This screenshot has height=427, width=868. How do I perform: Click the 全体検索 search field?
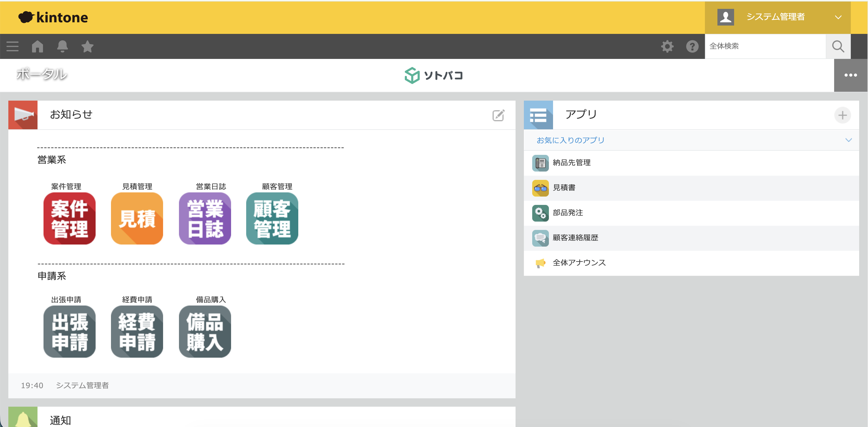tap(765, 46)
